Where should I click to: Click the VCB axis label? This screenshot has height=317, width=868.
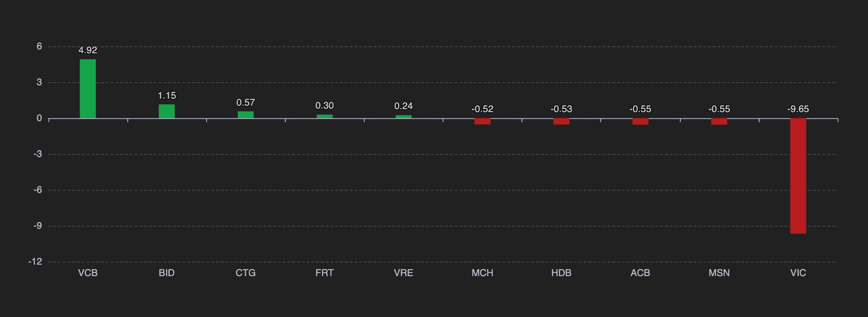click(88, 273)
